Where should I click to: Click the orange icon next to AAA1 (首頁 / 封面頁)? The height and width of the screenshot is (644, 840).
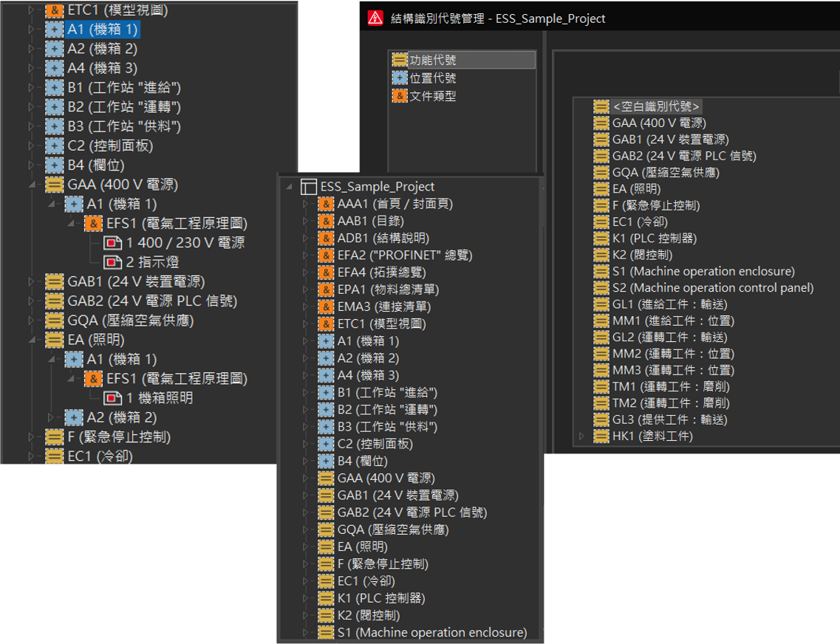click(326, 204)
